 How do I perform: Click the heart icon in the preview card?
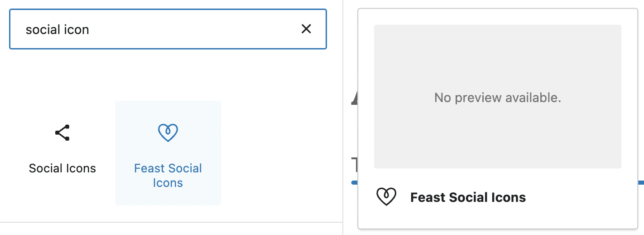386,197
